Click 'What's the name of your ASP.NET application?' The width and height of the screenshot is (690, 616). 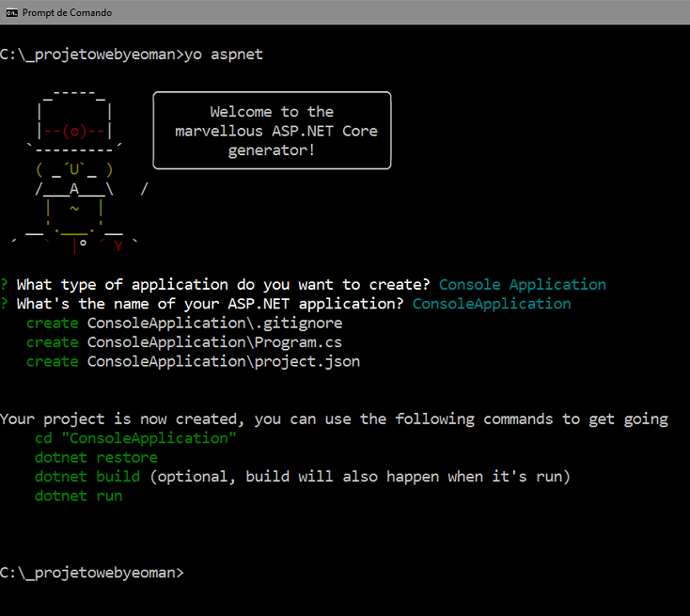click(x=210, y=304)
